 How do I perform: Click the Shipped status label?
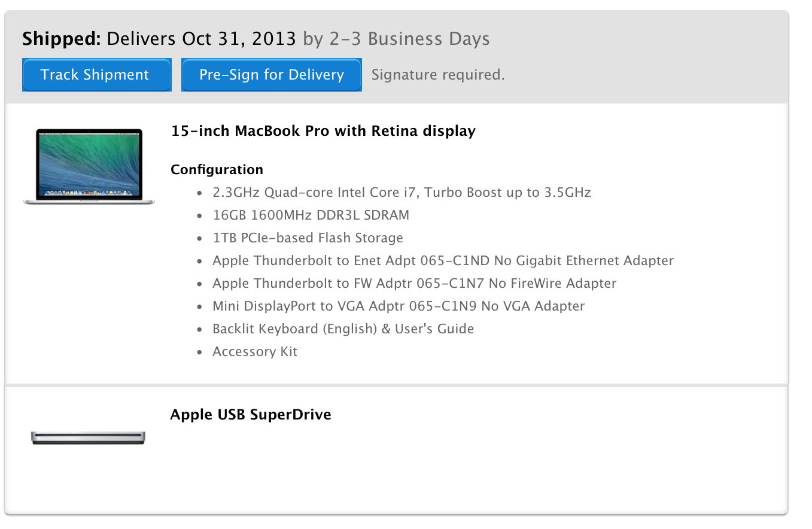coord(62,39)
